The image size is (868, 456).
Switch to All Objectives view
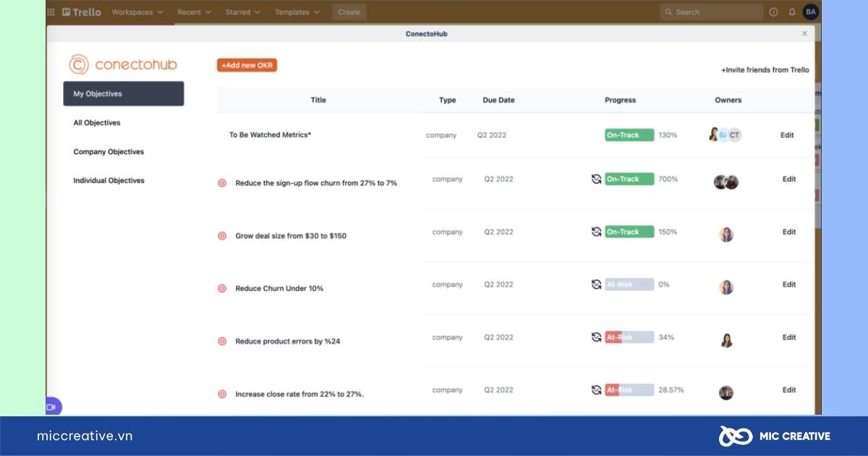[97, 123]
